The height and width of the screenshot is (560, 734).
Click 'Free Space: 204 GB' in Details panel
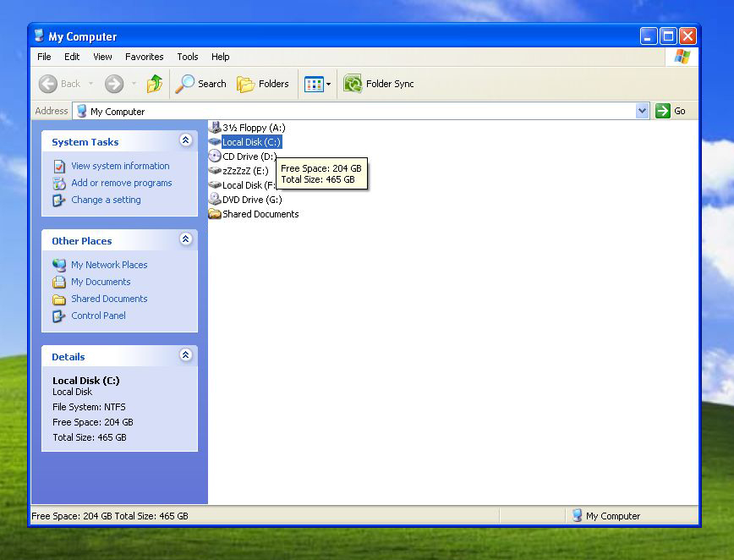93,422
